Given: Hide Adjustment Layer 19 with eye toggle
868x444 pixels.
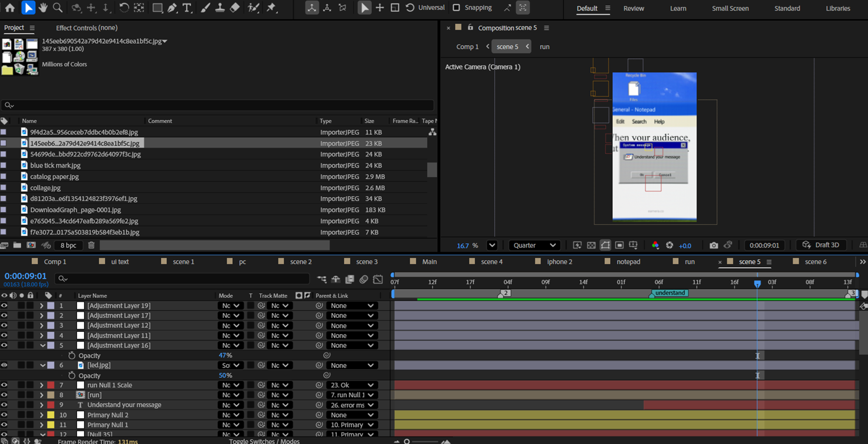Looking at the screenshot, I should click(x=4, y=306).
